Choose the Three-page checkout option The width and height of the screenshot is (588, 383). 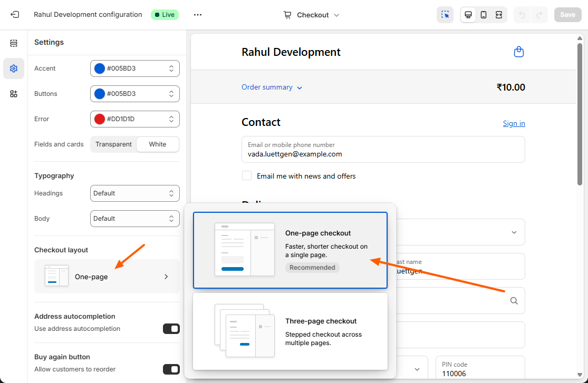click(290, 331)
